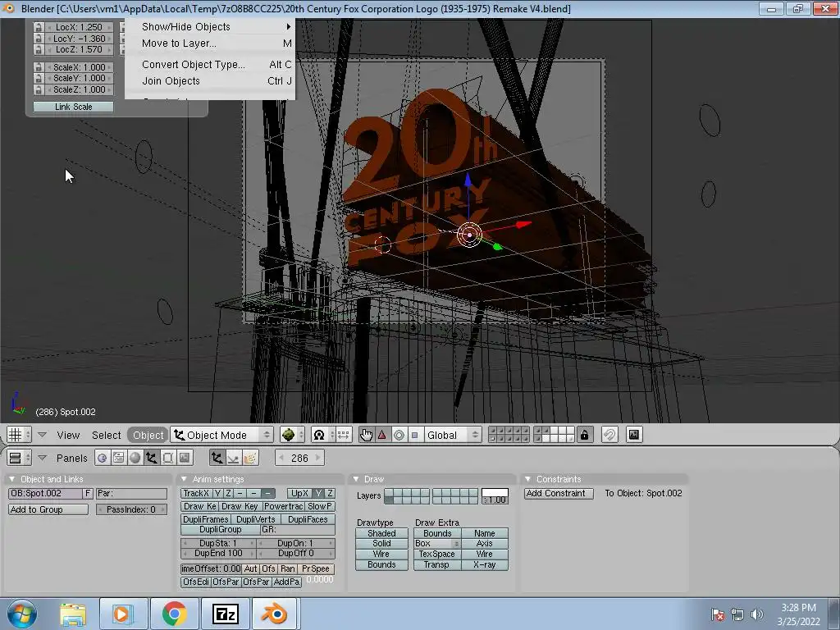
Task: Click the proportional edit magnet icon in 3D header
Action: tap(609, 435)
